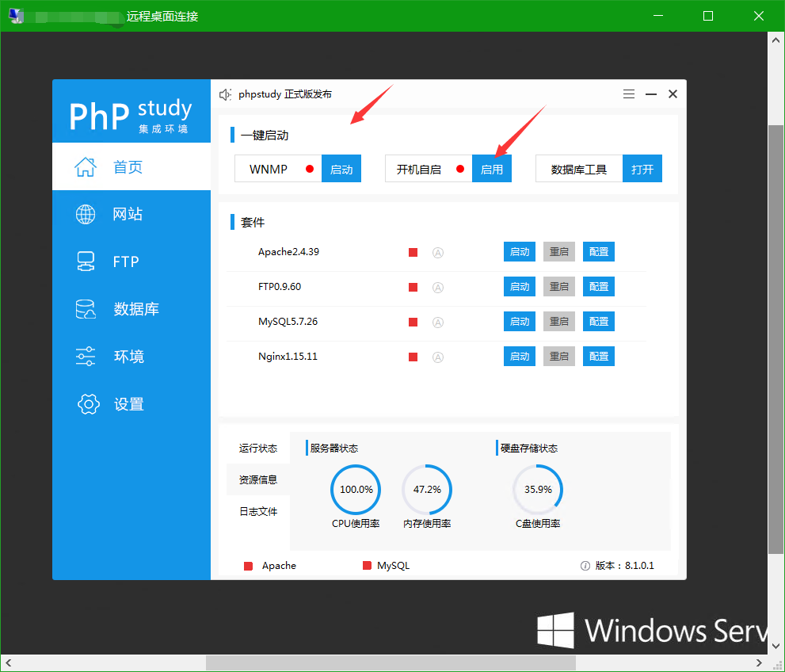Click the gear icon beside 设置

(x=89, y=404)
